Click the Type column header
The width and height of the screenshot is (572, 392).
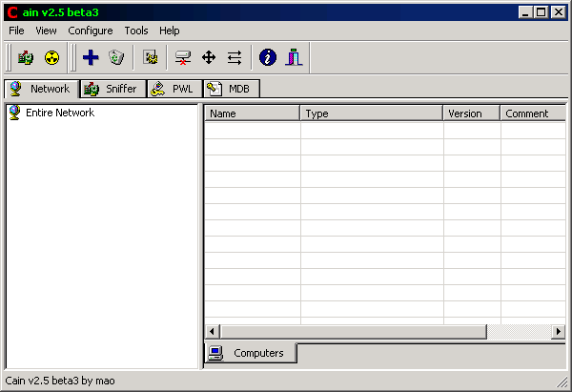point(372,113)
